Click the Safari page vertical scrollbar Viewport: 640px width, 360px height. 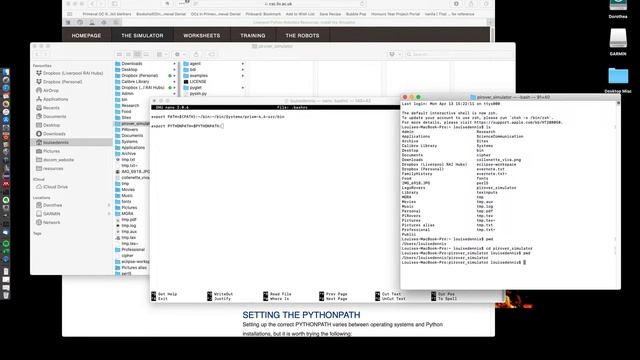tap(492, 35)
